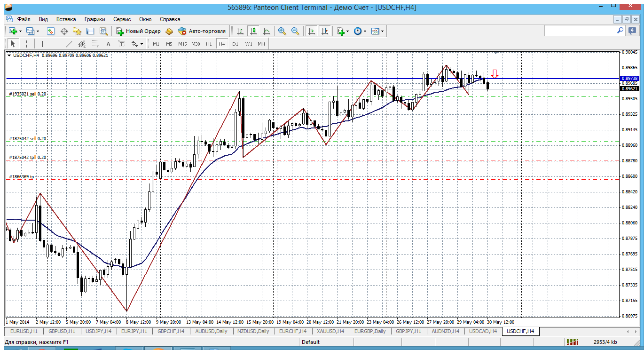Toggle Авто-торговля on the toolbar
Screen dimensions: 644x350
coord(202,31)
